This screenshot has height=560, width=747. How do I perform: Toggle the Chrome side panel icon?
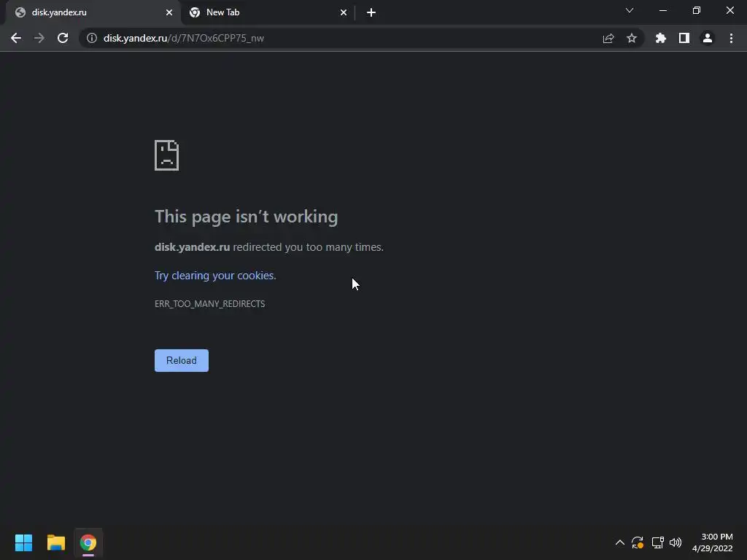[684, 38]
